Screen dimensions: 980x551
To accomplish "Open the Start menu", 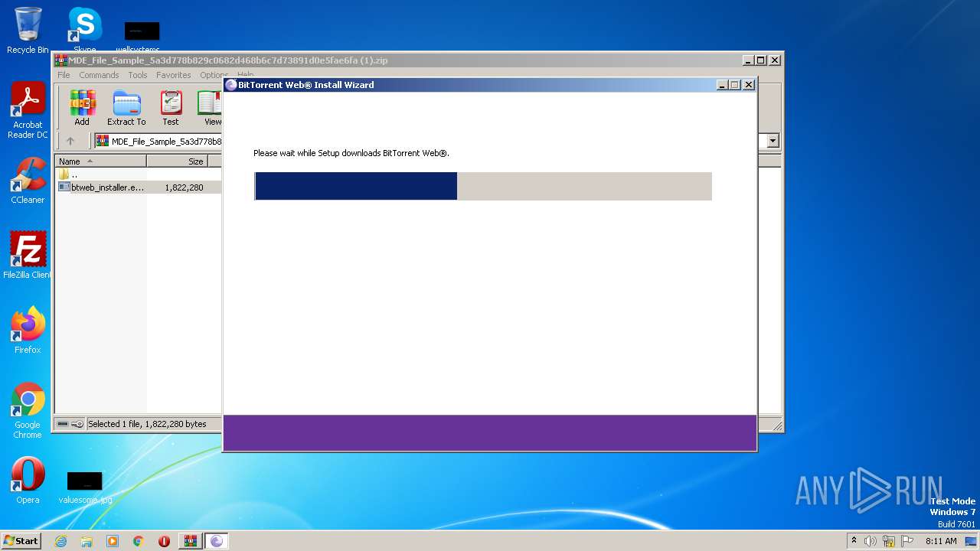I will pyautogui.click(x=21, y=540).
